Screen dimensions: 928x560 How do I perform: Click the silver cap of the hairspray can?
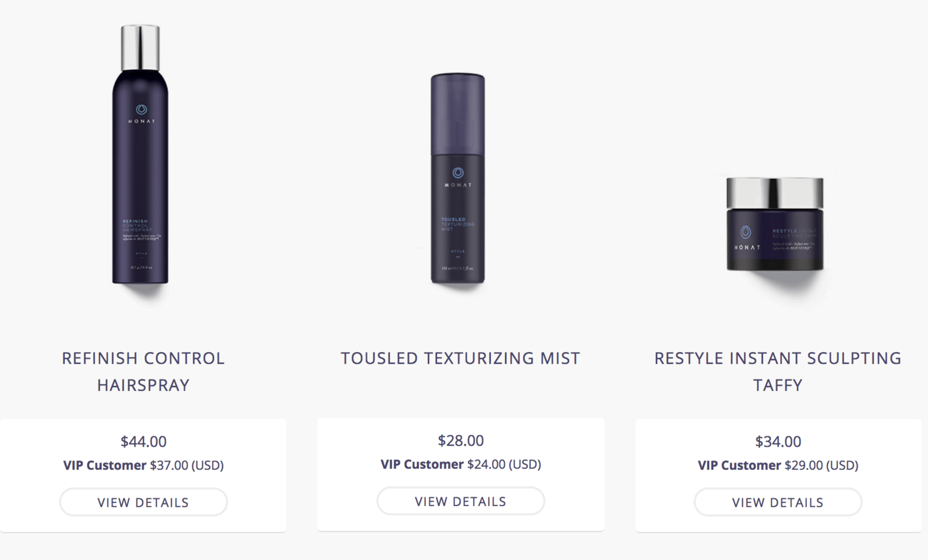(x=140, y=47)
